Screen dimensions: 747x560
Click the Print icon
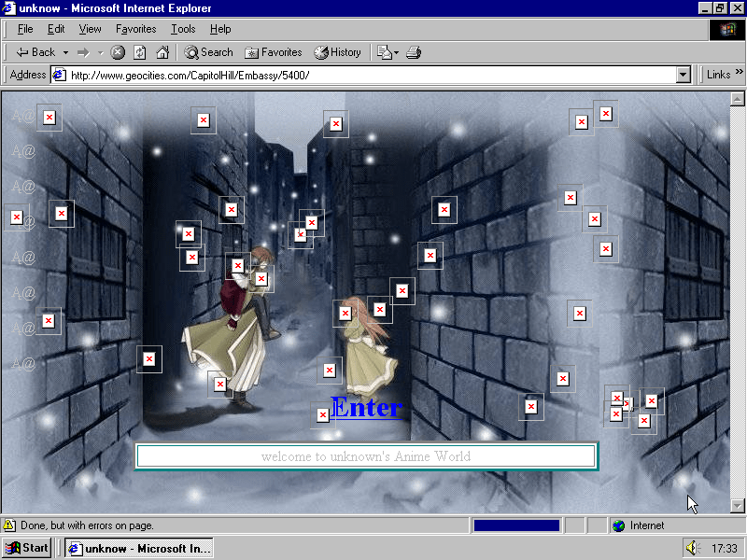click(414, 52)
